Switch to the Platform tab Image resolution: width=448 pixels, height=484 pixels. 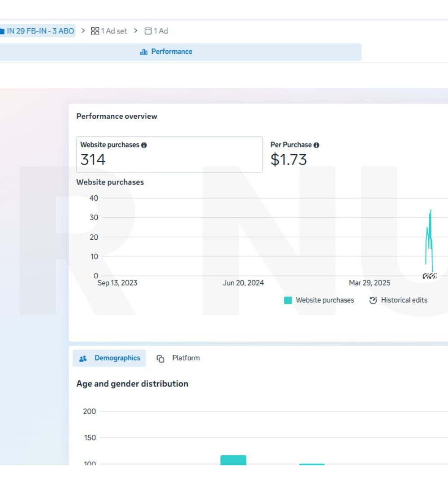(x=178, y=358)
